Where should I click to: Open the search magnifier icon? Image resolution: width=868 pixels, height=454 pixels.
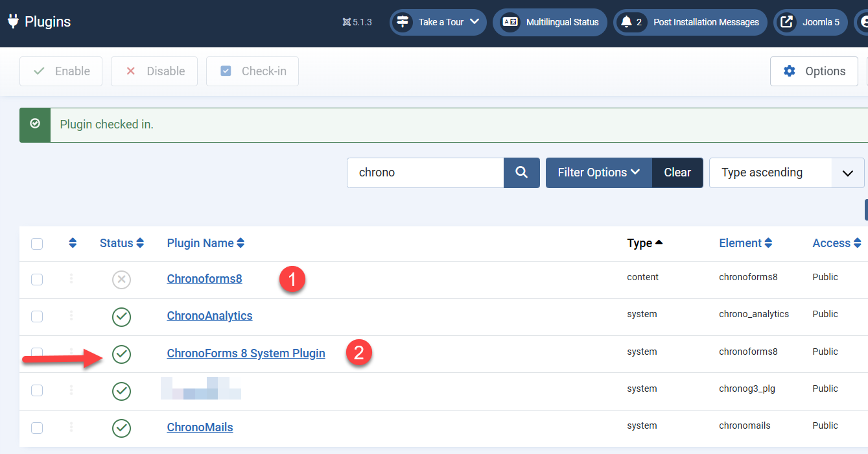[x=521, y=173]
